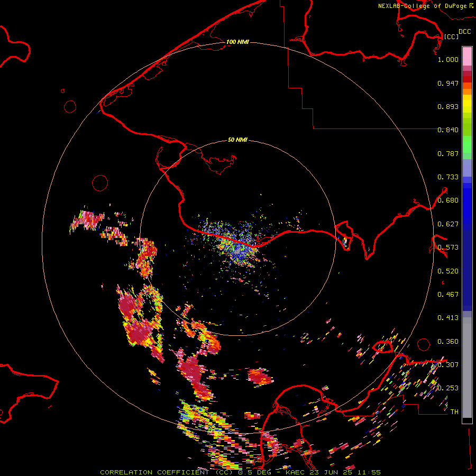Image resolution: width=476 pixels, height=476 pixels.
Task: Click the 11:55 timestamp
Action: coord(369,472)
